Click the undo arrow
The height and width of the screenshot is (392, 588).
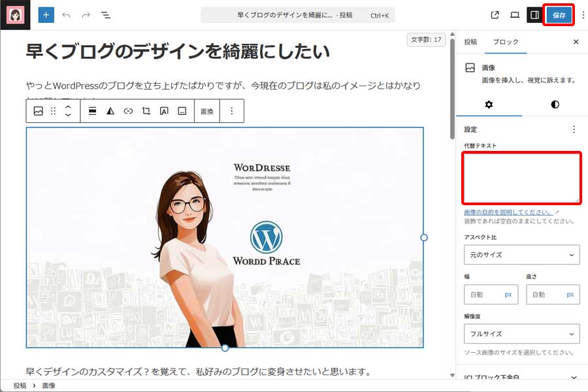click(x=66, y=14)
